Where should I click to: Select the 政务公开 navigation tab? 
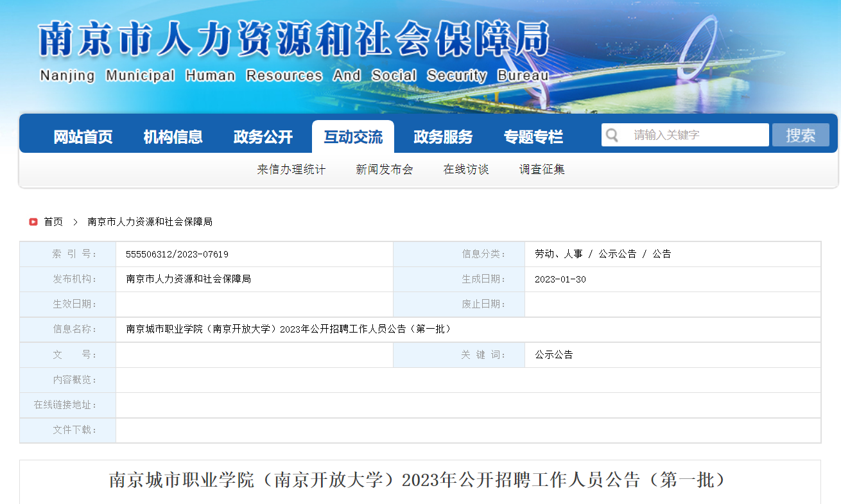click(x=263, y=137)
